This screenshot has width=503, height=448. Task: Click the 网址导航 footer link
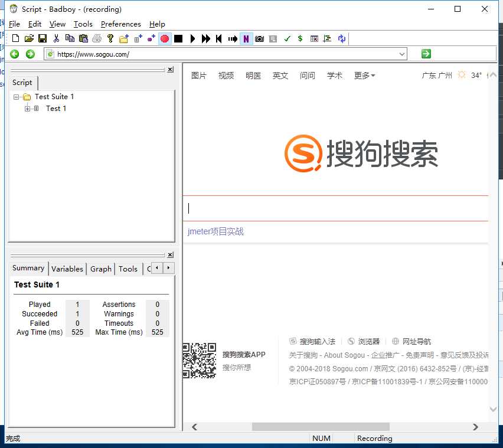pyautogui.click(x=417, y=342)
